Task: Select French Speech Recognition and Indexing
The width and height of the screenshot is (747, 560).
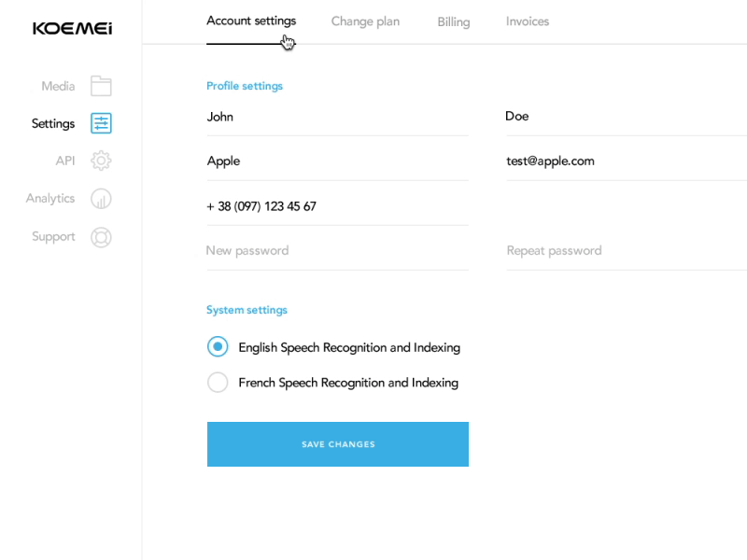Action: (217, 383)
